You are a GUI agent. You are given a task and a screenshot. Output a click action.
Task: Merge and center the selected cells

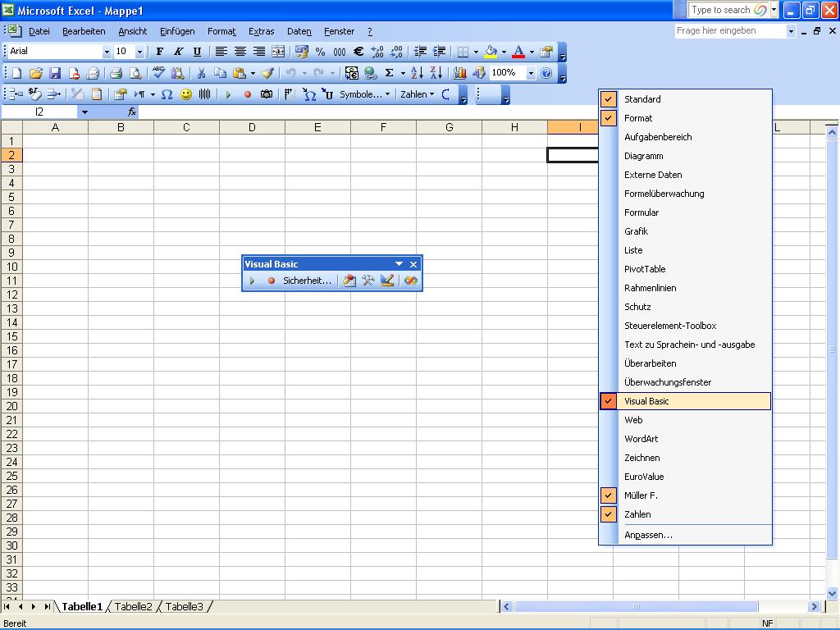pyautogui.click(x=278, y=52)
